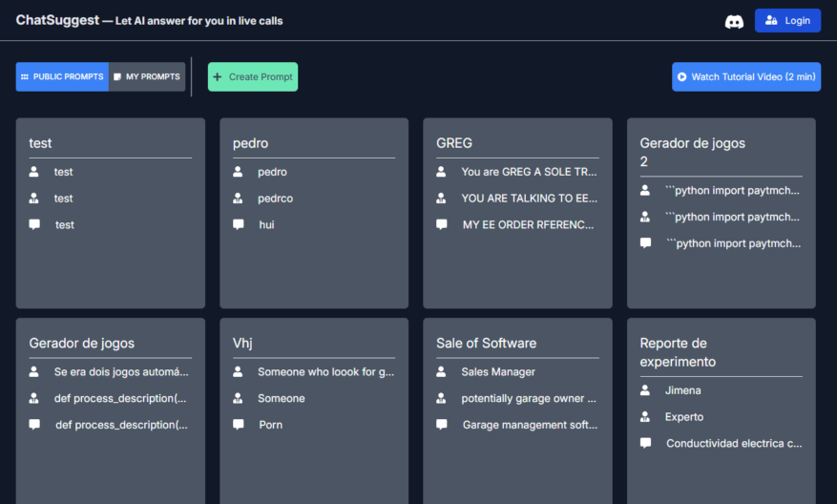This screenshot has height=504, width=837.
Task: Open the Discord icon link
Action: 734,21
